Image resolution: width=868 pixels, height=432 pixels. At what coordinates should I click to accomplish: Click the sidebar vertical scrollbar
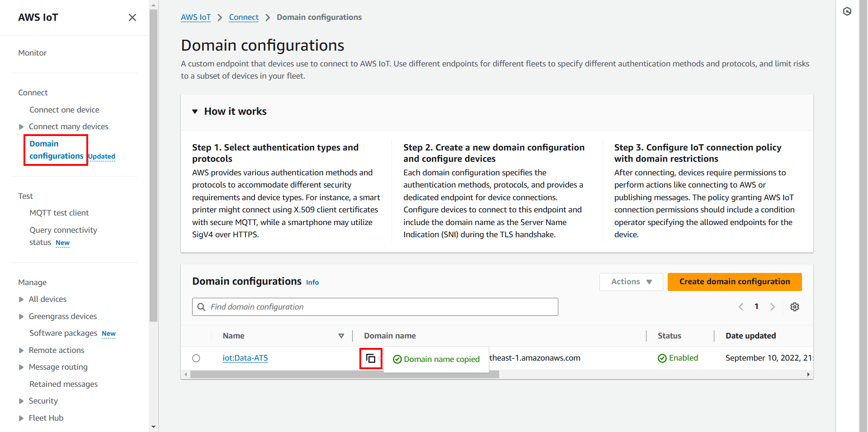coord(153,165)
